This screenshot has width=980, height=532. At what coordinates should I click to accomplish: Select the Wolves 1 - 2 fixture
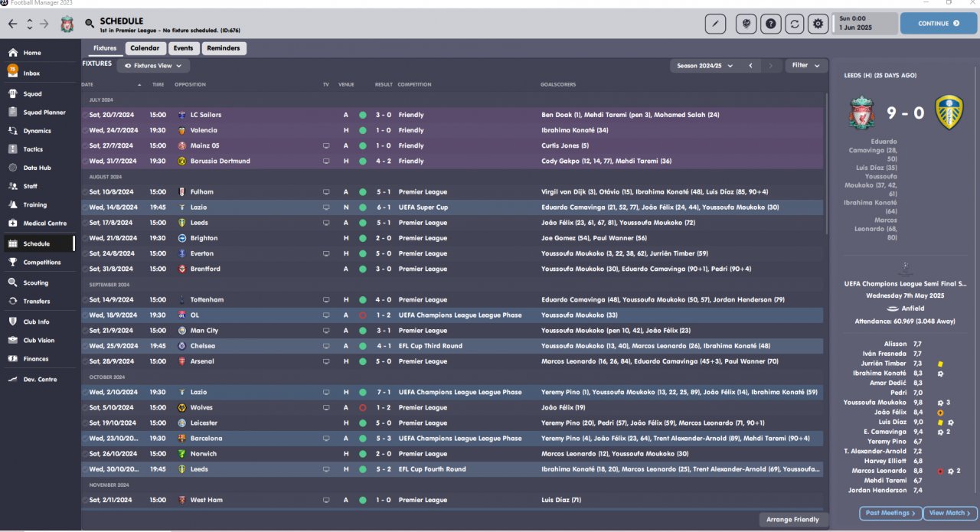tap(452, 407)
